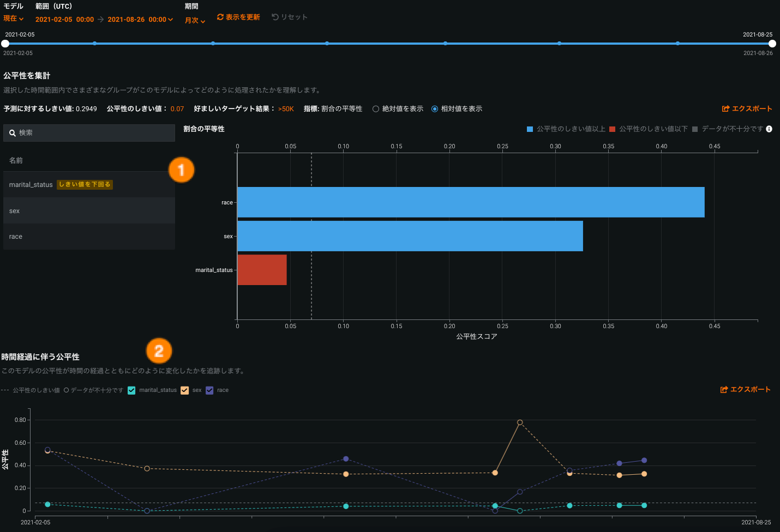780x532 pixels.
Task: Open the date range end 2021-08-26 dropdown
Action: (140, 20)
